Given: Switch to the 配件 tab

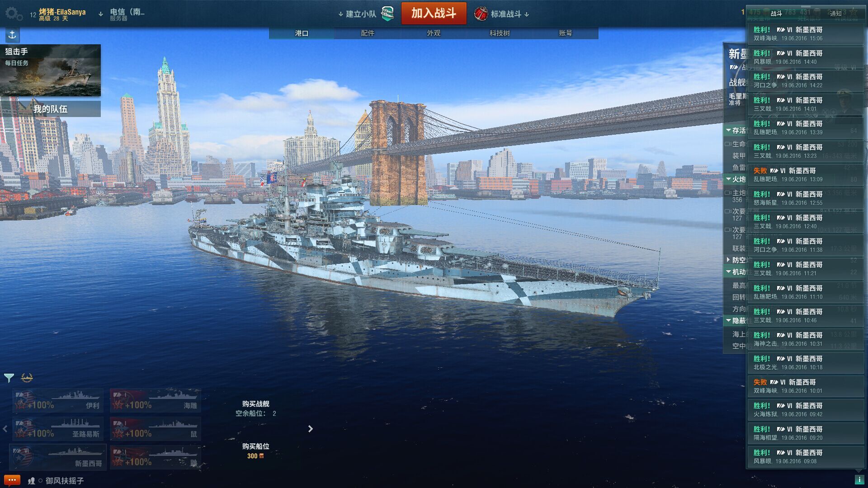Looking at the screenshot, I should pyautogui.click(x=368, y=33).
